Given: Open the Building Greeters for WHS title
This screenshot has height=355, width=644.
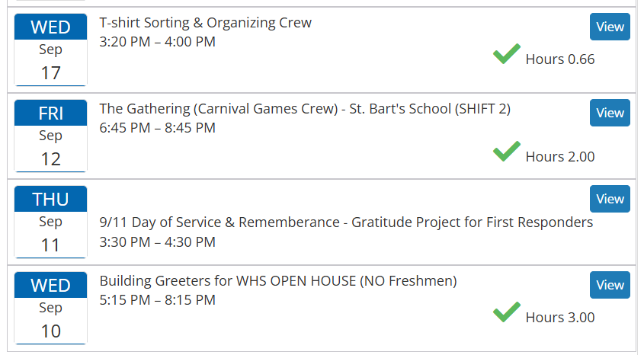Looking at the screenshot, I should point(278,281).
